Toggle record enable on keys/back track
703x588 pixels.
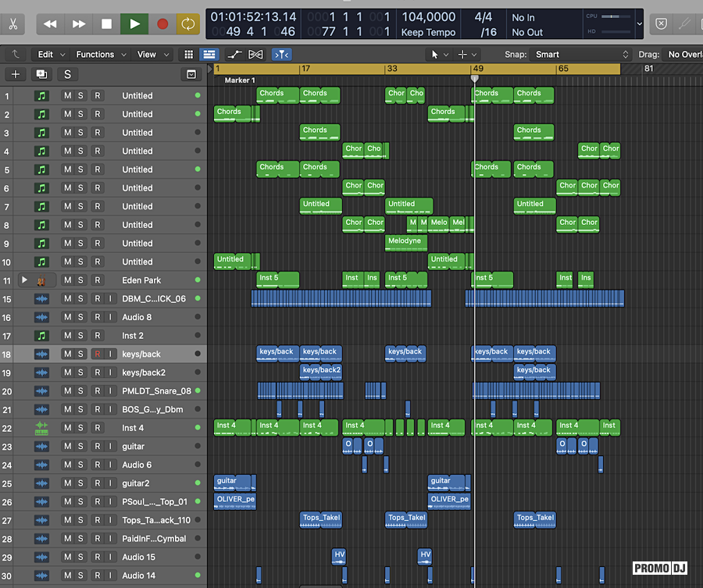[x=98, y=354]
